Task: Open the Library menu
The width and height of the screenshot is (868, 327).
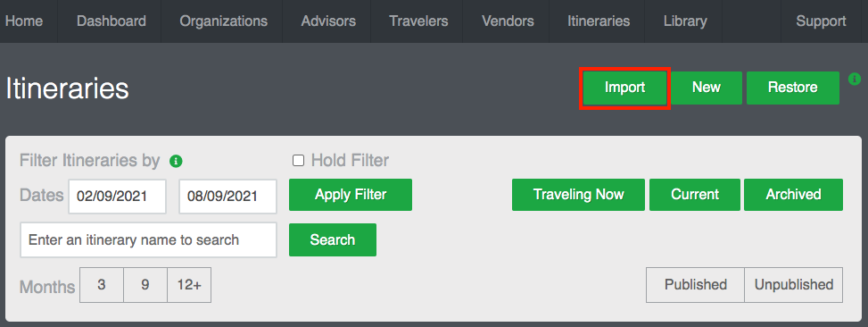Action: pos(685,21)
